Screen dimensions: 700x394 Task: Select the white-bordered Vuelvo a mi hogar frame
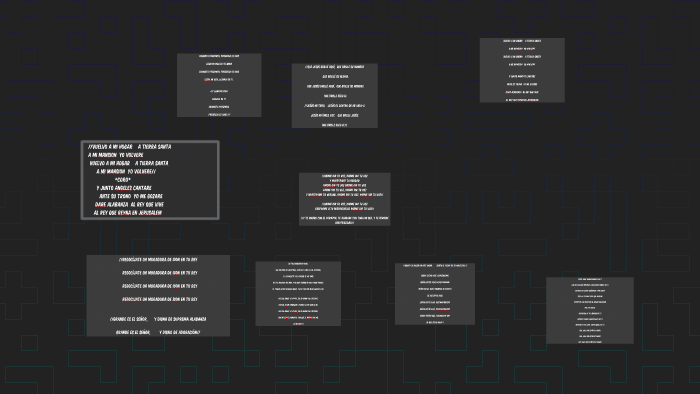coord(150,180)
